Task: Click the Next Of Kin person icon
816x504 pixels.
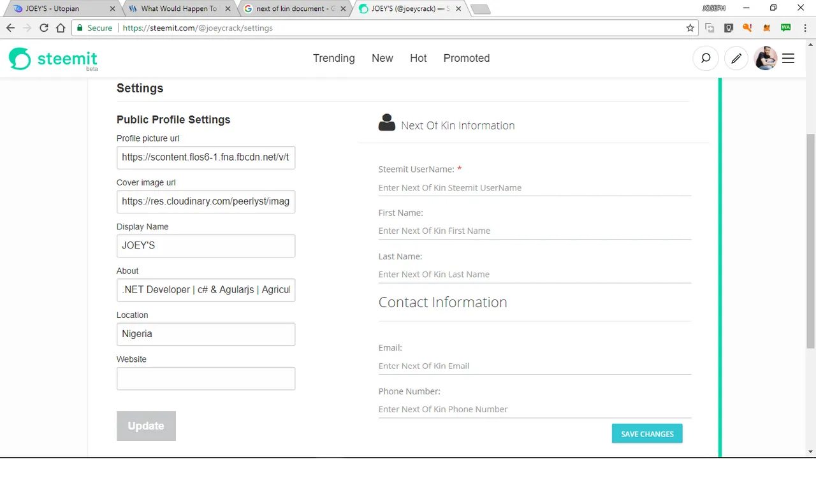Action: click(x=386, y=122)
